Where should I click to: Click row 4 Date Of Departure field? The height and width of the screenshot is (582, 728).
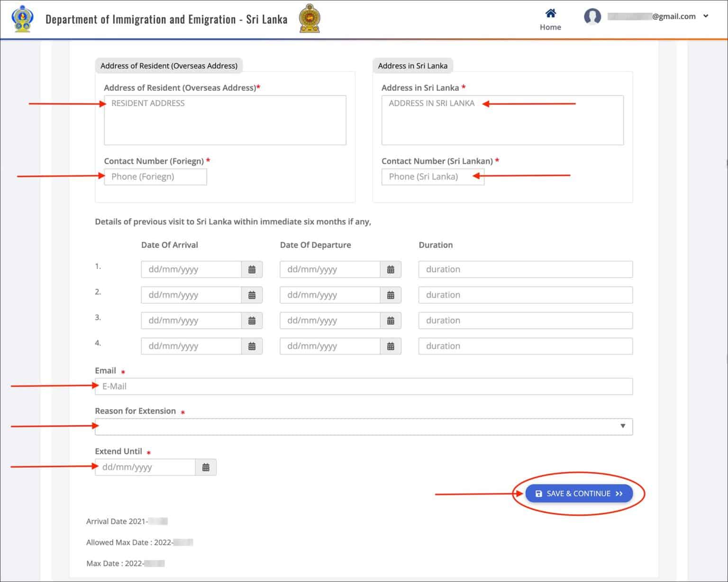tap(330, 346)
